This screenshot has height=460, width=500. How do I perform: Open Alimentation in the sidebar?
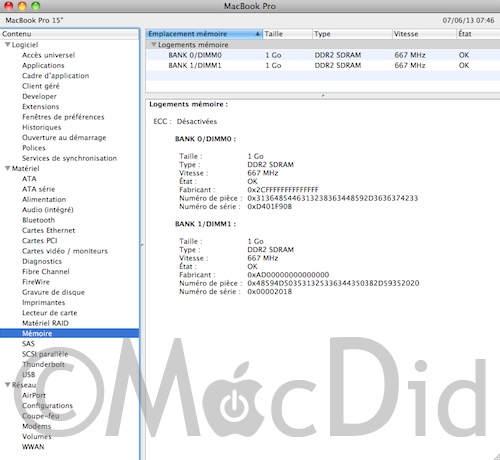click(x=44, y=199)
